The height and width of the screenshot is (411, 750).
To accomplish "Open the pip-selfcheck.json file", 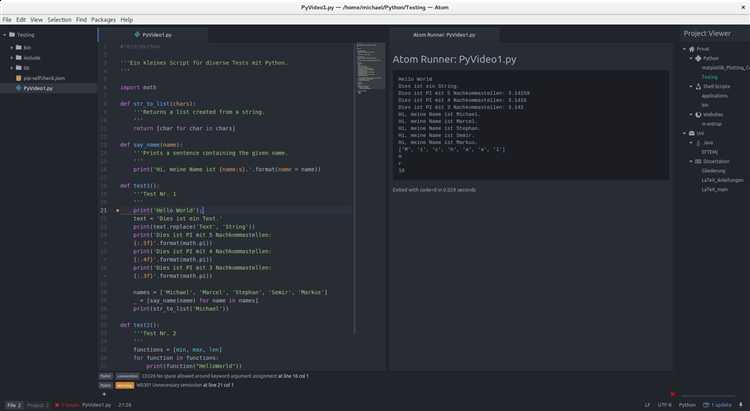I will [44, 78].
